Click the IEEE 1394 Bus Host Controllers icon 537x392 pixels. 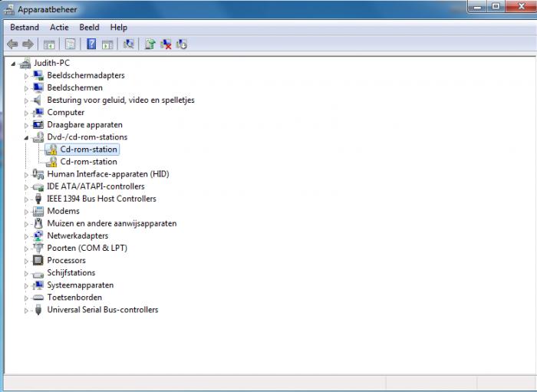point(38,199)
